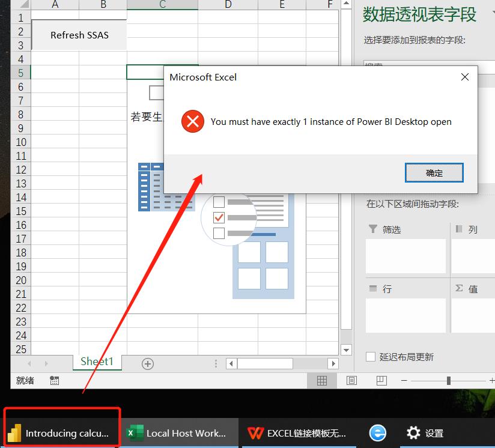
Task: Switch to Normal view in status bar
Action: 323,380
